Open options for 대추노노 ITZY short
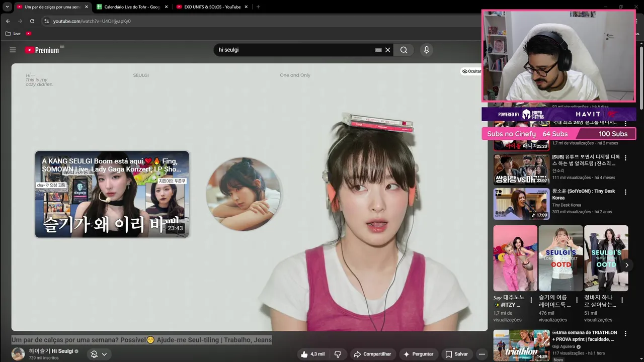 (x=531, y=300)
